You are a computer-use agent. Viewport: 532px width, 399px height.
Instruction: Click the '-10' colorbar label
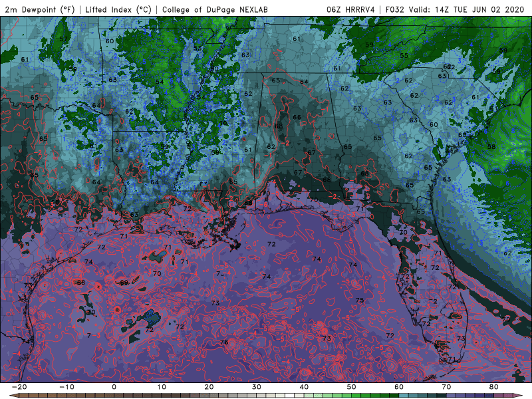[66, 387]
